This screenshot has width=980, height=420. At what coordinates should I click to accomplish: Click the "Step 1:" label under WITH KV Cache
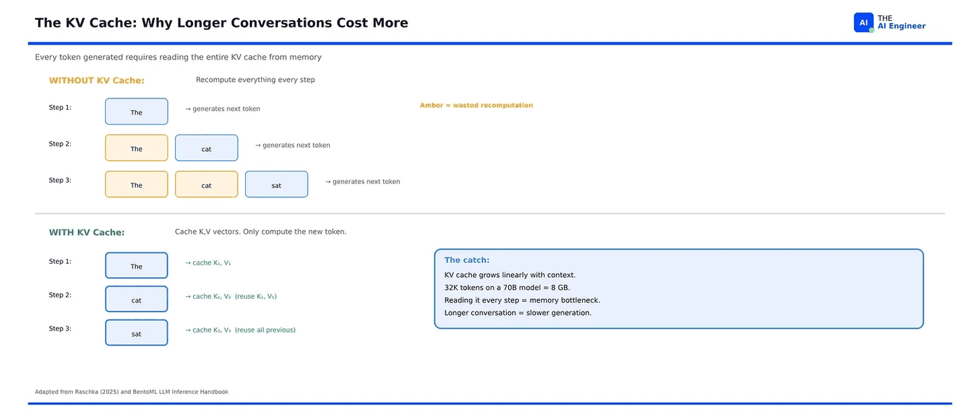(60, 262)
